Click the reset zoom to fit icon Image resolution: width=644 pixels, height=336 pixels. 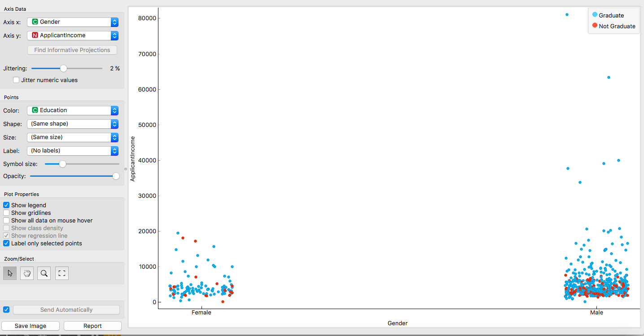pos(61,273)
